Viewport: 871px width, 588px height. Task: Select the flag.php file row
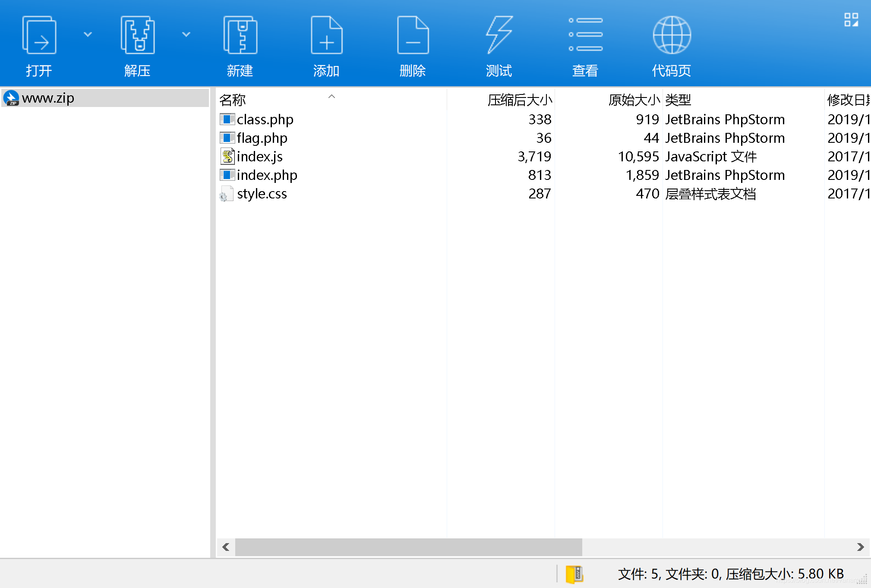[262, 138]
